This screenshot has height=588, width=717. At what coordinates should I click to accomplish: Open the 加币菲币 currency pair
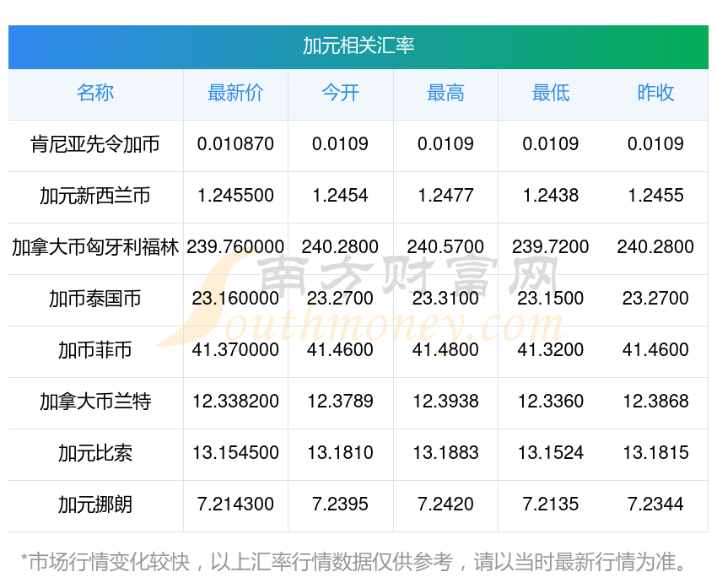[x=95, y=350]
